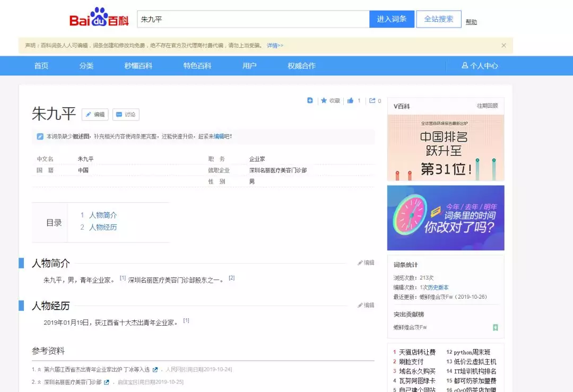Viewport: 573px width, 392px height.
Task: Click the blue plus icon above the entry
Action: (x=310, y=101)
